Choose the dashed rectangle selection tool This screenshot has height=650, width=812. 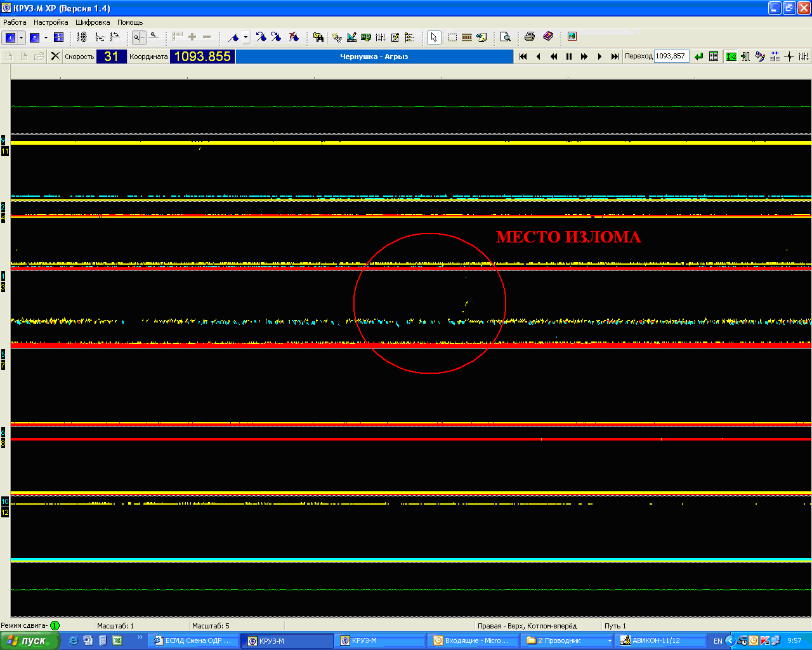coord(452,37)
